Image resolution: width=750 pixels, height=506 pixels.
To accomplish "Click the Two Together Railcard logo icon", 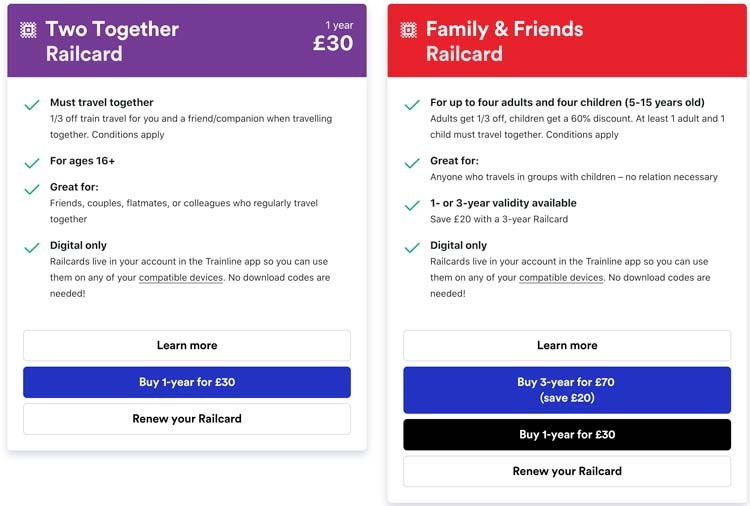I will pos(28,30).
